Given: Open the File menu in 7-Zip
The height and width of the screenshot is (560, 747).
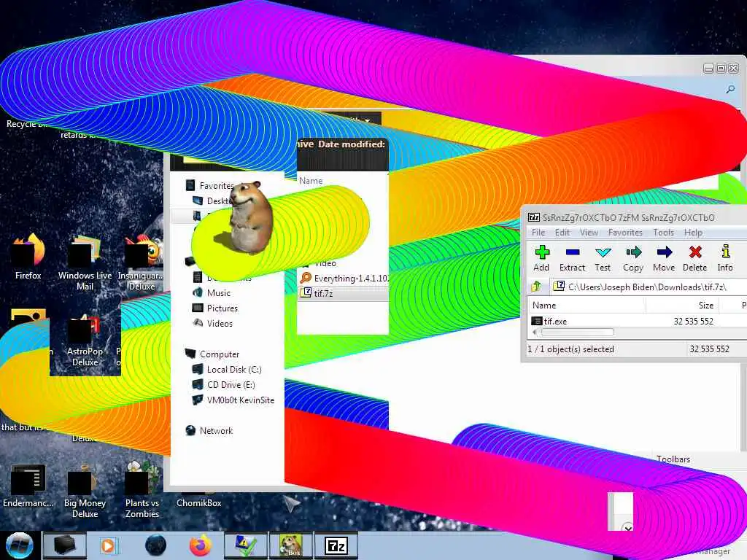Looking at the screenshot, I should (538, 233).
